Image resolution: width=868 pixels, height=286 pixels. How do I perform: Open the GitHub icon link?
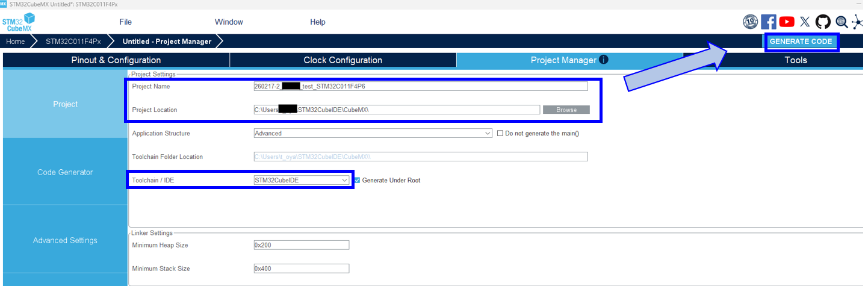coord(823,22)
